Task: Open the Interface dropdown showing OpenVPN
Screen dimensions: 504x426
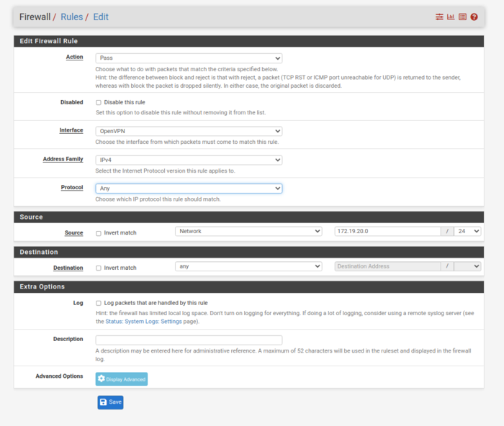Action: click(189, 131)
